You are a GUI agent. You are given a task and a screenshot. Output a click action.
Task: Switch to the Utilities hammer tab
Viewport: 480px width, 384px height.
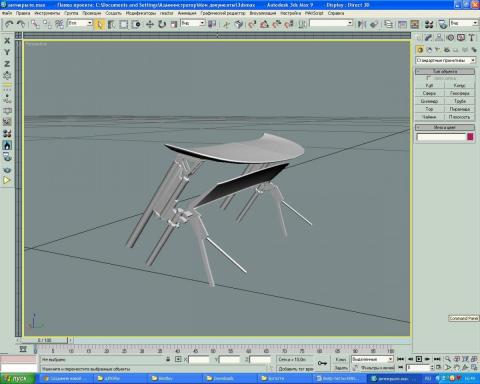click(x=472, y=38)
